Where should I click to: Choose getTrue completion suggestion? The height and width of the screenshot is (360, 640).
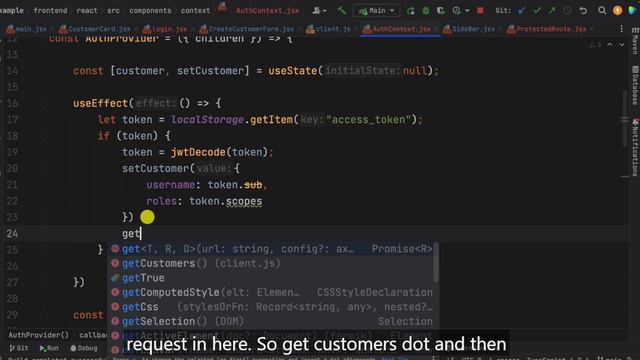pyautogui.click(x=271, y=278)
